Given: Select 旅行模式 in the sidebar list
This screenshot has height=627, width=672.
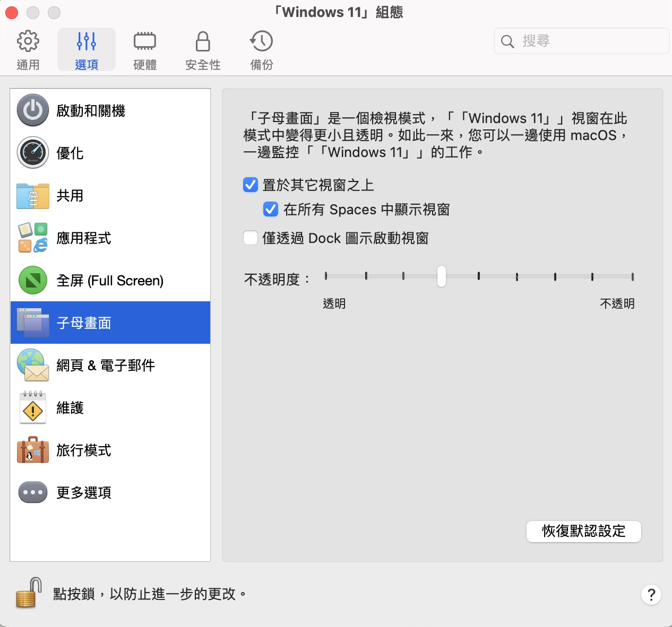Looking at the screenshot, I should (x=110, y=450).
